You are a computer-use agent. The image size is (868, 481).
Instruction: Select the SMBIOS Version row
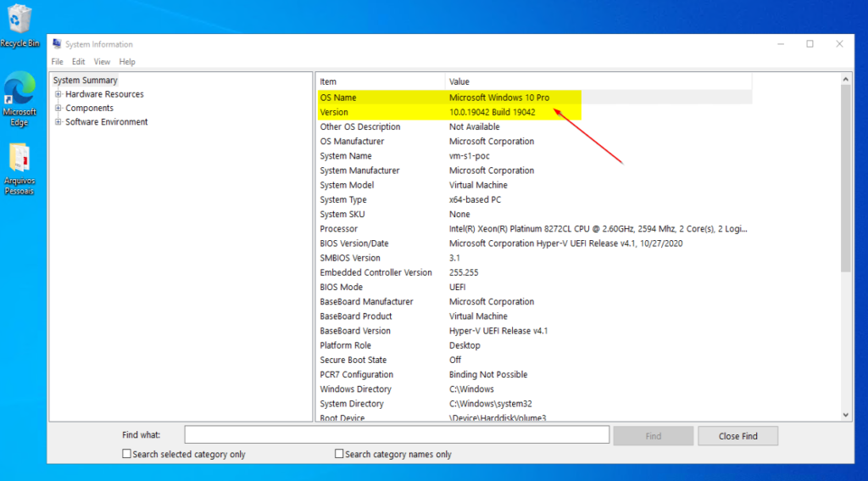[534, 258]
